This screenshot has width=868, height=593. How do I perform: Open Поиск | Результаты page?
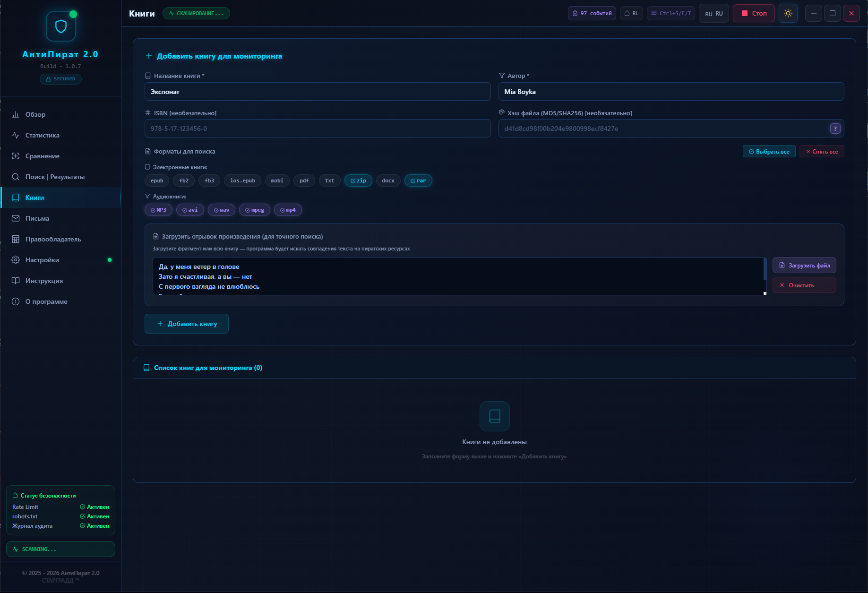coord(60,177)
